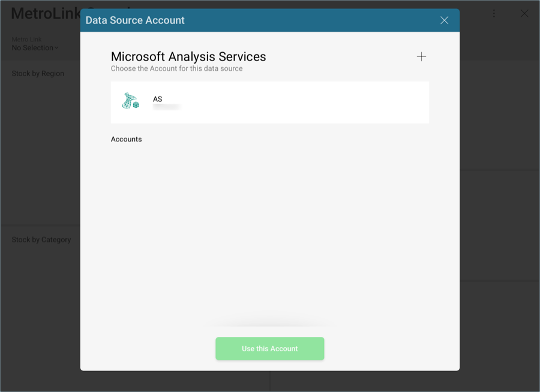The height and width of the screenshot is (392, 540).
Task: Click the Microsoft Analysis Services heading
Action: [x=188, y=57]
